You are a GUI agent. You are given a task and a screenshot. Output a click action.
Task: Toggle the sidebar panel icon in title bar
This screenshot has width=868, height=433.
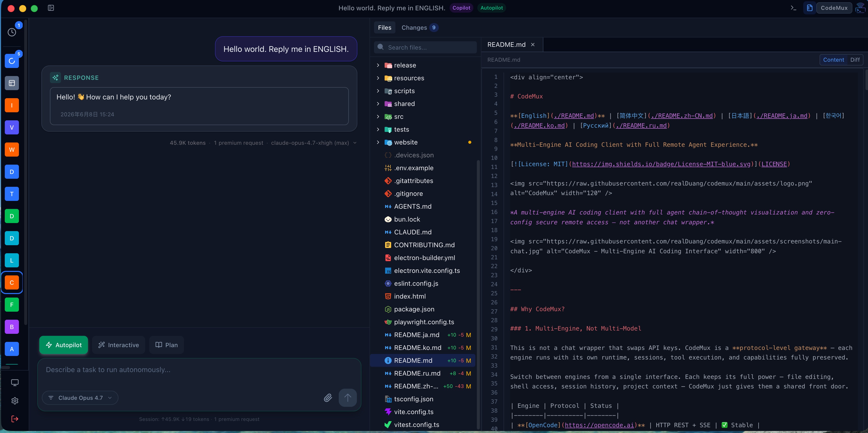[x=51, y=8]
